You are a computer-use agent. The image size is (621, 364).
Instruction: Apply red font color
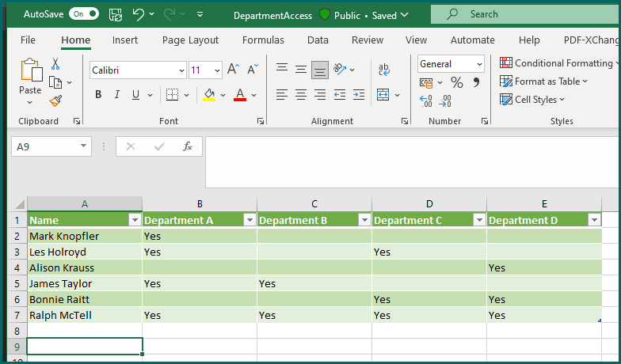coord(240,95)
